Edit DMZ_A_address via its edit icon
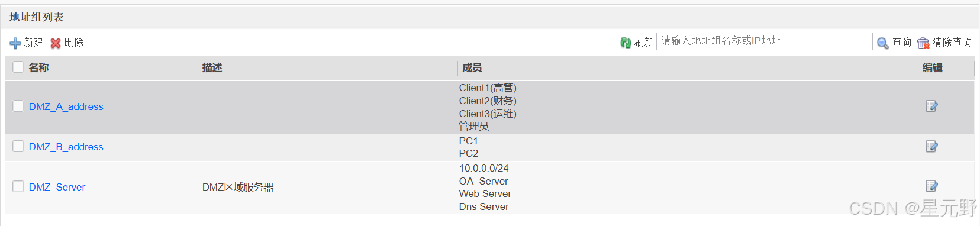This screenshot has width=980, height=226. (x=931, y=106)
